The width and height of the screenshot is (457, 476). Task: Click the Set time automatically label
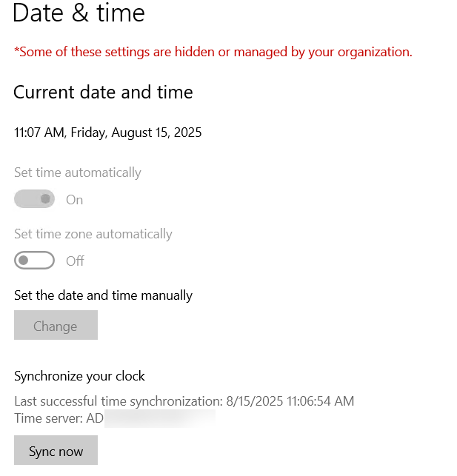(77, 172)
